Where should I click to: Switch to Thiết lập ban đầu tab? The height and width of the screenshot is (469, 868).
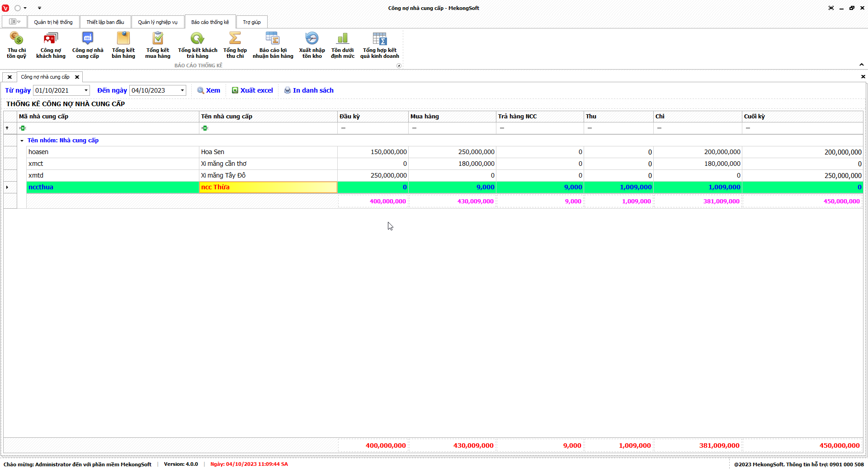point(105,22)
